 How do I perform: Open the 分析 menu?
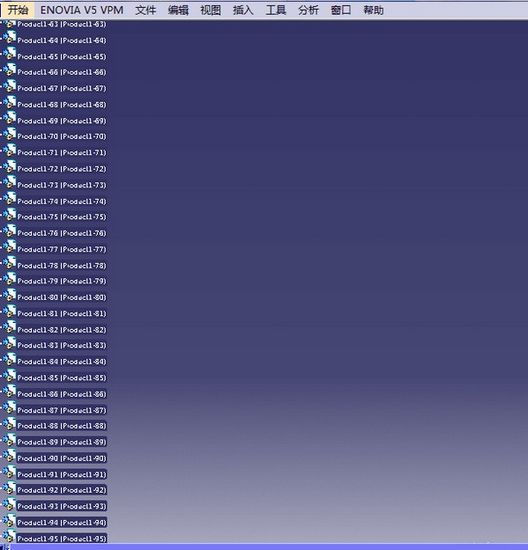click(x=308, y=10)
